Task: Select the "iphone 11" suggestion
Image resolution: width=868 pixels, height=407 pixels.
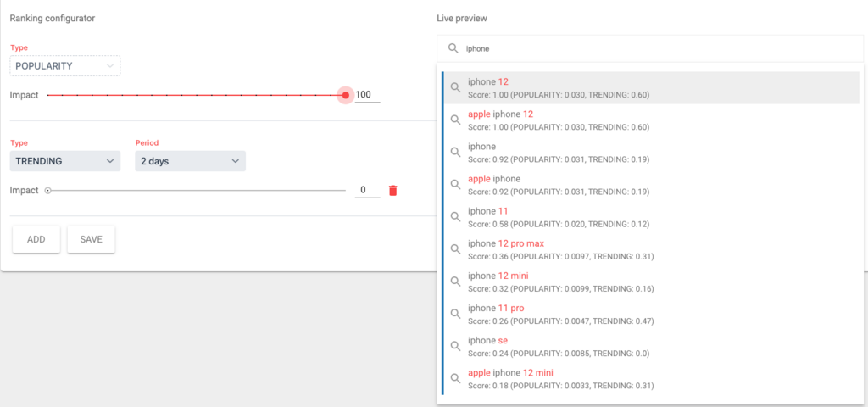Action: coord(652,216)
